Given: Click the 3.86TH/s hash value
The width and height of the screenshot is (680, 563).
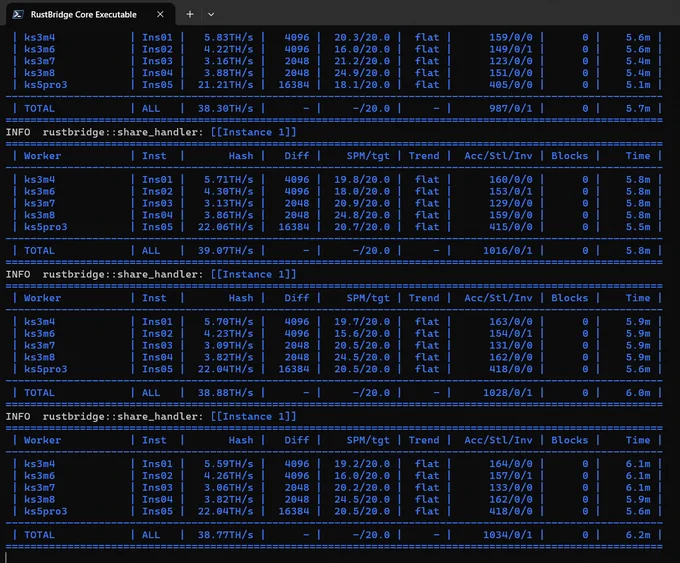Looking at the screenshot, I should (229, 215).
